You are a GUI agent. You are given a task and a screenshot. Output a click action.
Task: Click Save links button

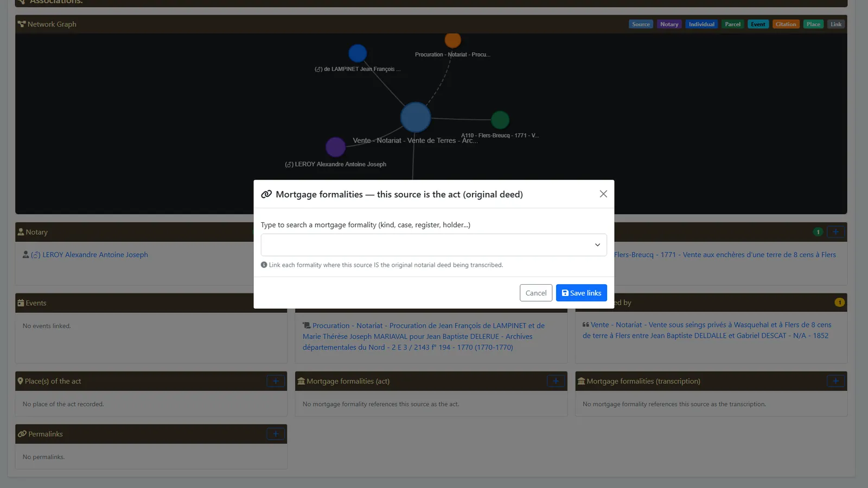[x=581, y=293]
